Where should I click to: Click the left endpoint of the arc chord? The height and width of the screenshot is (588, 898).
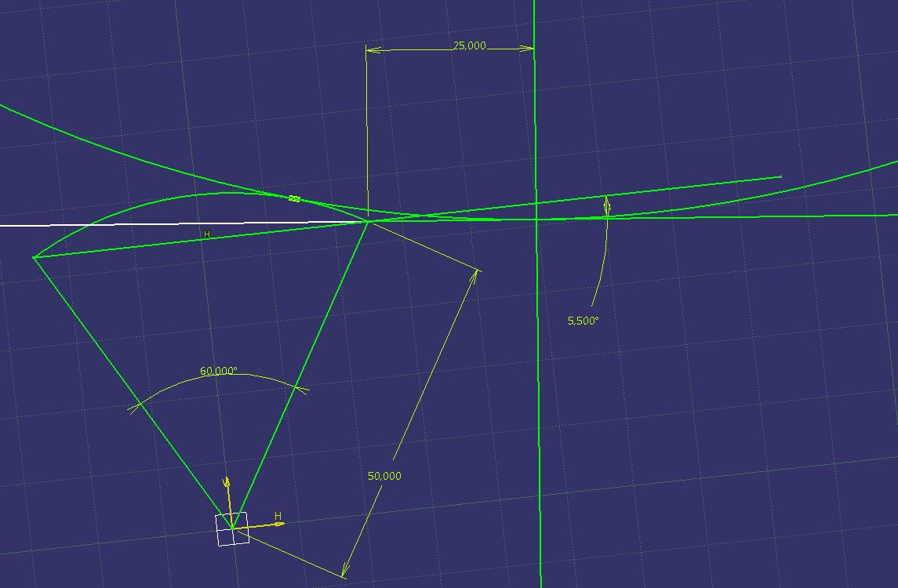[x=35, y=258]
